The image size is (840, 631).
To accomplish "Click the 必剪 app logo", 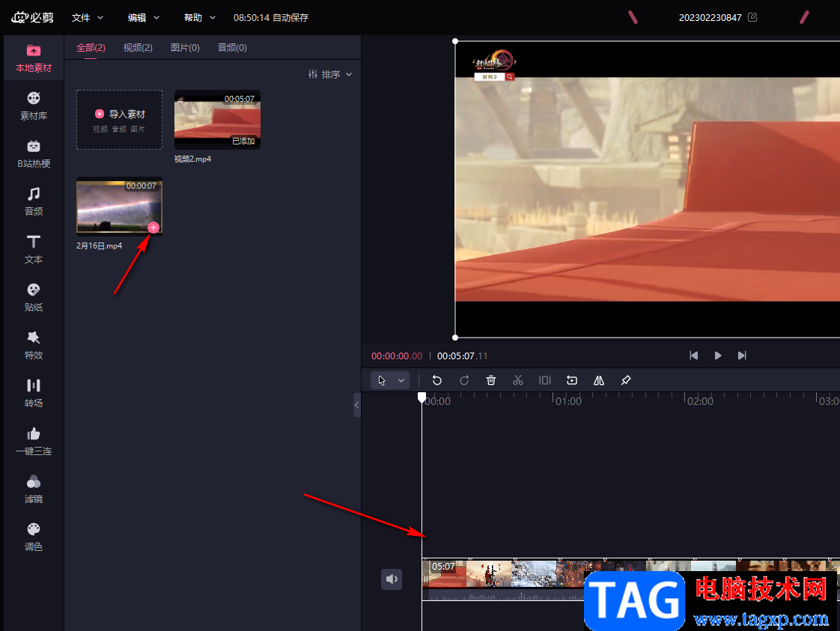I will pos(33,18).
